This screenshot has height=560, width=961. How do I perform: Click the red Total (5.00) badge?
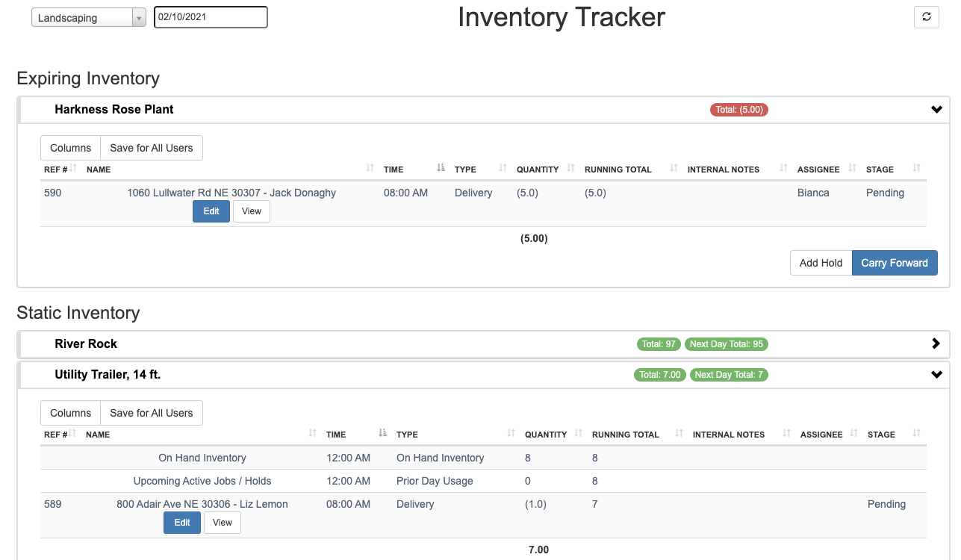[738, 110]
